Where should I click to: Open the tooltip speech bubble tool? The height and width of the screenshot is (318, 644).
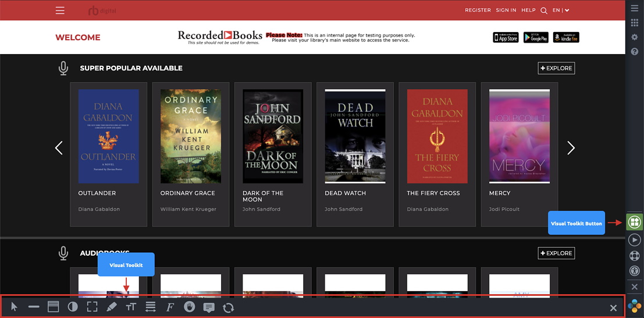209,308
